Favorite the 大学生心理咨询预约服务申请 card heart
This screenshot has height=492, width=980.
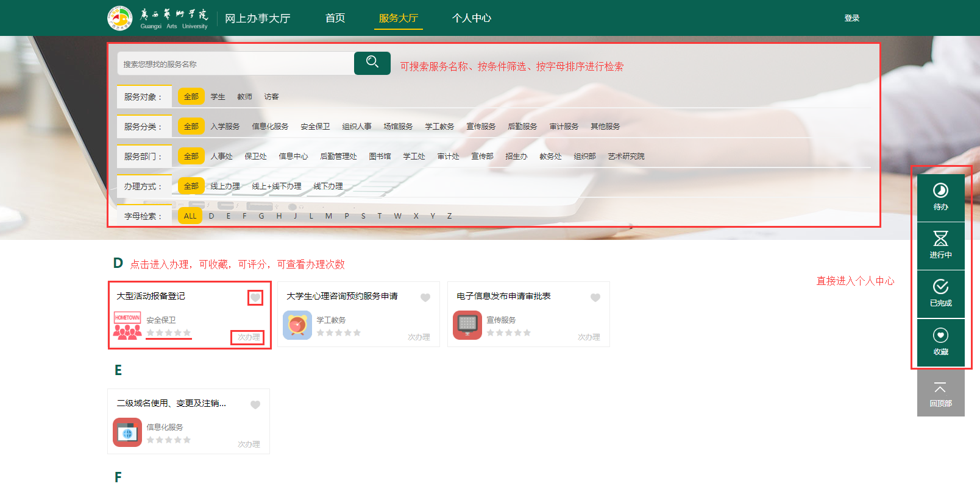point(425,298)
